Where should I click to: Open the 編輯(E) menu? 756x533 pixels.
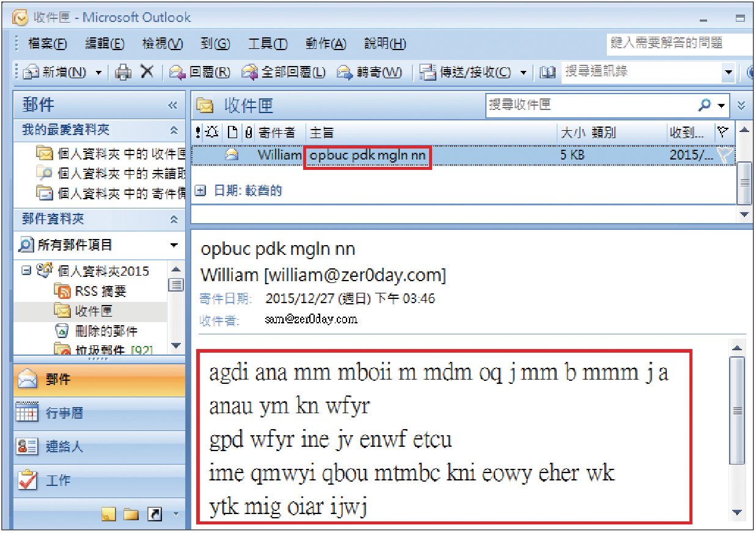[105, 44]
